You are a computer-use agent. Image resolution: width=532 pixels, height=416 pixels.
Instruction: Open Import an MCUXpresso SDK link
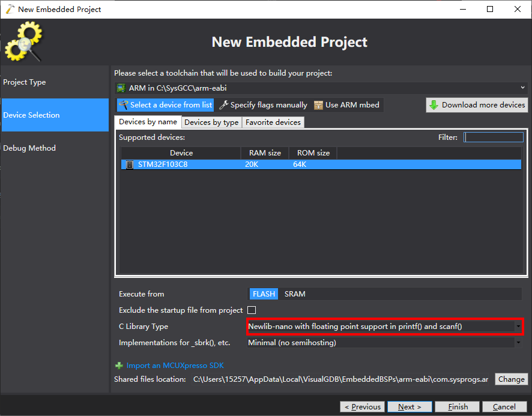point(175,366)
